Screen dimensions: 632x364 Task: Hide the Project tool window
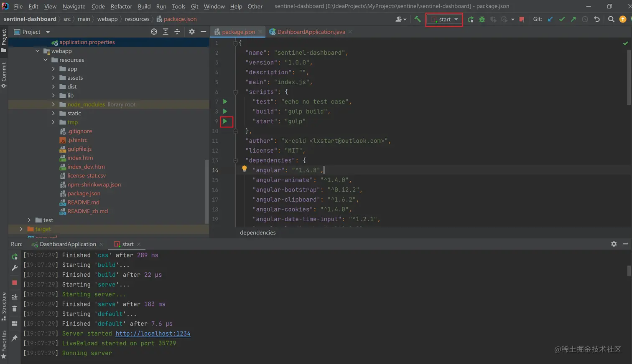point(204,32)
